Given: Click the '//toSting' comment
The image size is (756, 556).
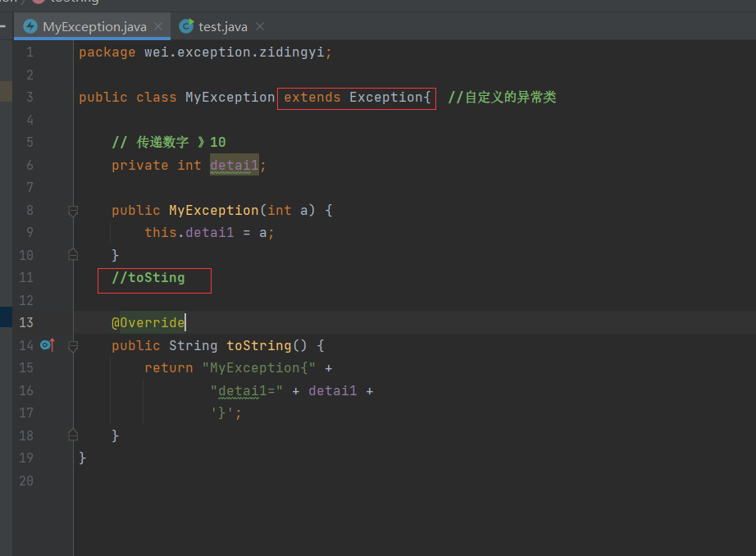Looking at the screenshot, I should click(148, 278).
